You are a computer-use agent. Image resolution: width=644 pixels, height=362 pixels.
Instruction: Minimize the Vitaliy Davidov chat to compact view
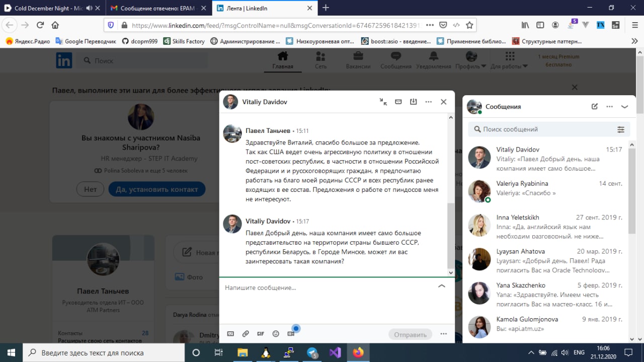tap(383, 102)
